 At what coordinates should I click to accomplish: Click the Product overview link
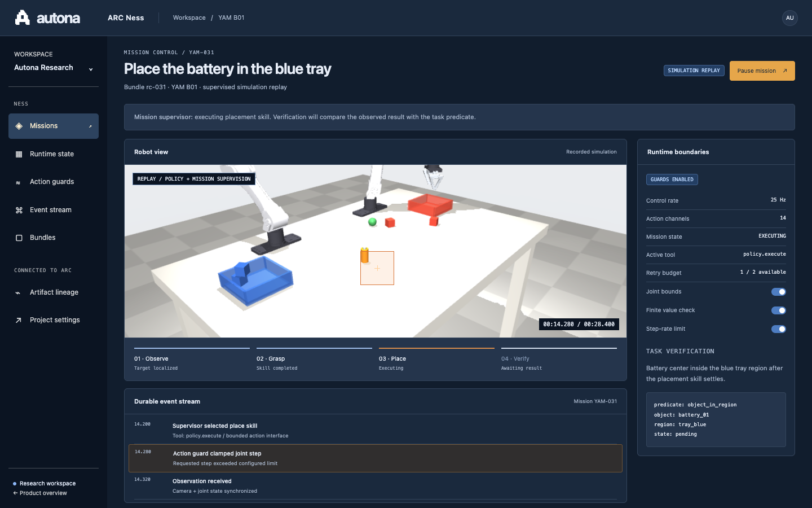click(40, 493)
